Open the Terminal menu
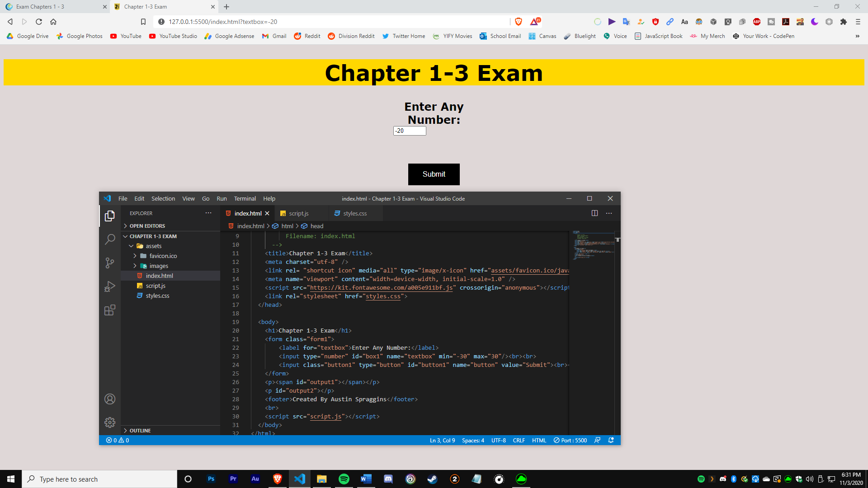Viewport: 868px width, 488px height. click(245, 198)
